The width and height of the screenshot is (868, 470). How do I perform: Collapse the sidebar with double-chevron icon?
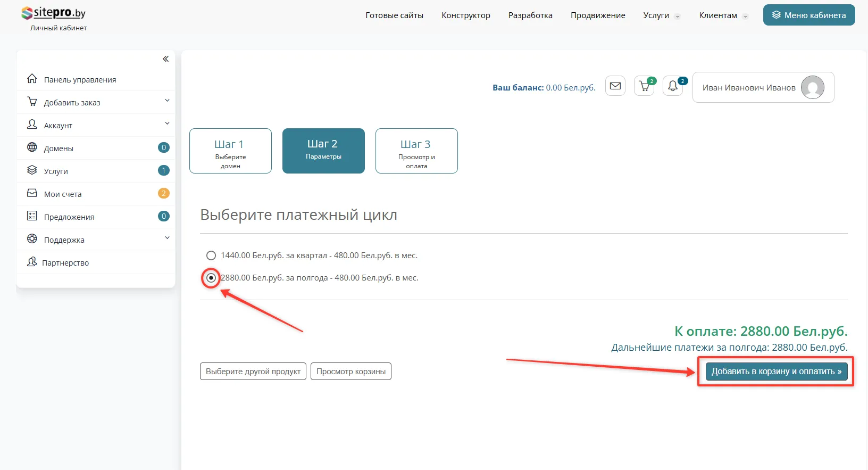[x=165, y=59]
